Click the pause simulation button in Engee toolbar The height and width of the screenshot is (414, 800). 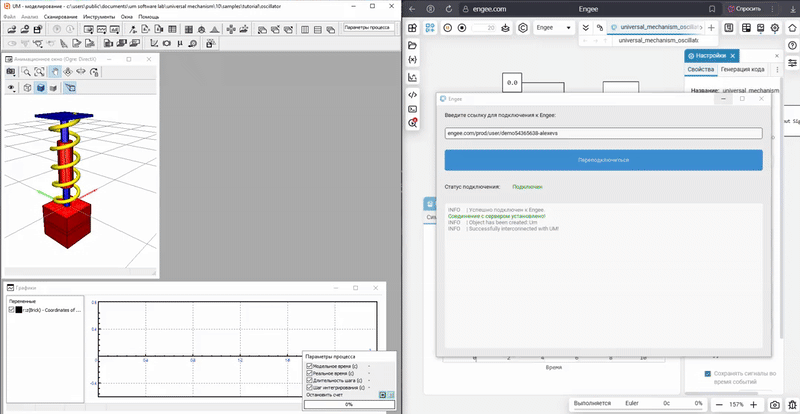pos(447,28)
